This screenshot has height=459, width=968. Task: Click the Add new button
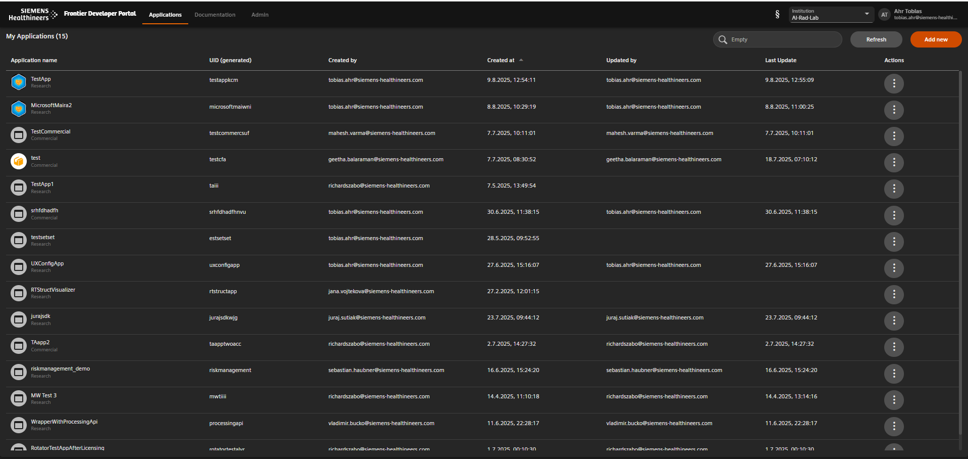tap(936, 39)
